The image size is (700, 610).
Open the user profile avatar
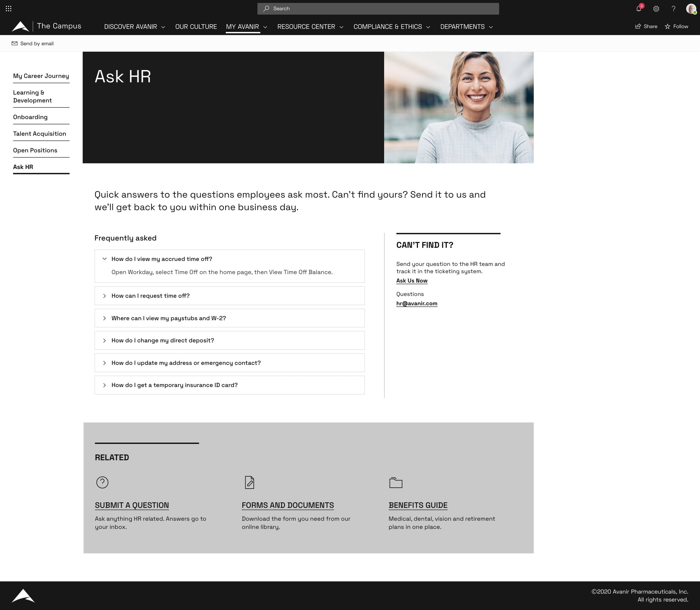pos(691,9)
